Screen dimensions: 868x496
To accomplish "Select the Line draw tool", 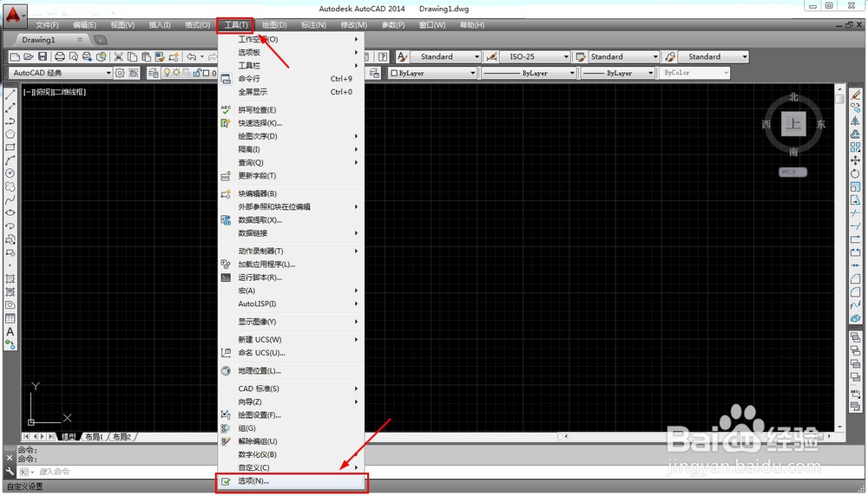I will click(x=10, y=95).
